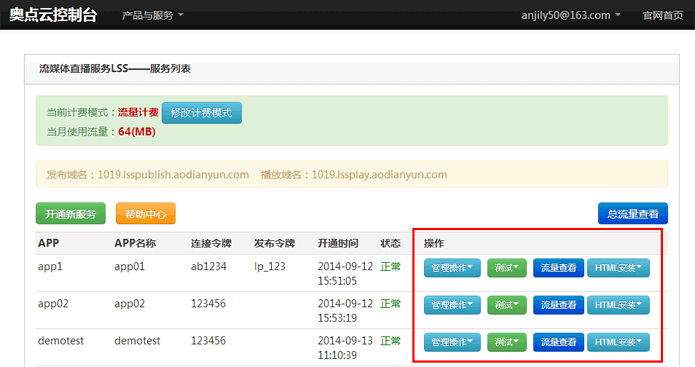Image resolution: width=695 pixels, height=367 pixels.
Task: Click the app02 cell in APP column
Action: 53,304
